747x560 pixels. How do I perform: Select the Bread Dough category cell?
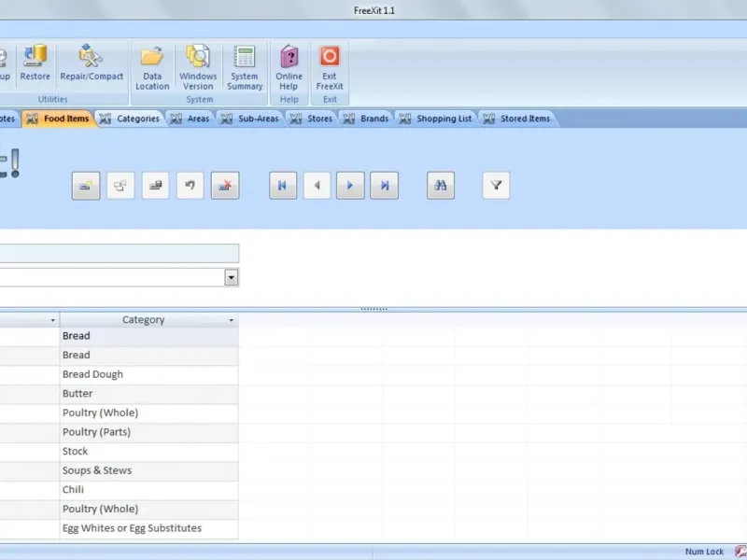149,375
